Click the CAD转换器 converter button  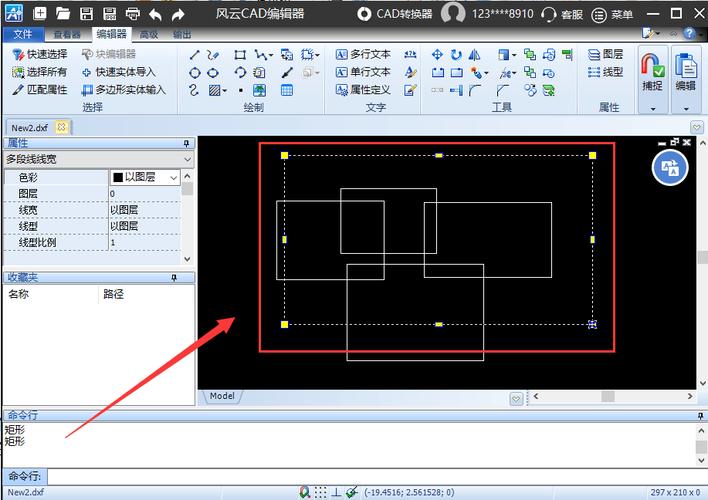pos(395,14)
